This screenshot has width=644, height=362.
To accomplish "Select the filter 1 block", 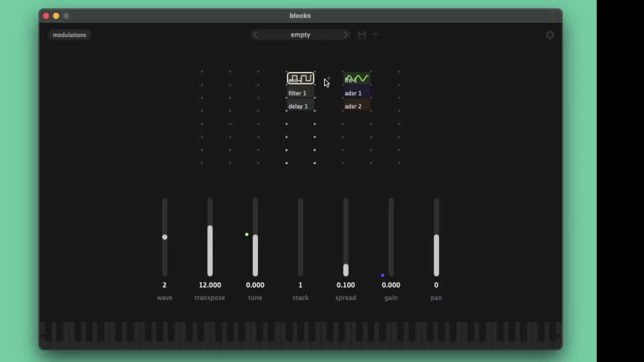I will (300, 93).
